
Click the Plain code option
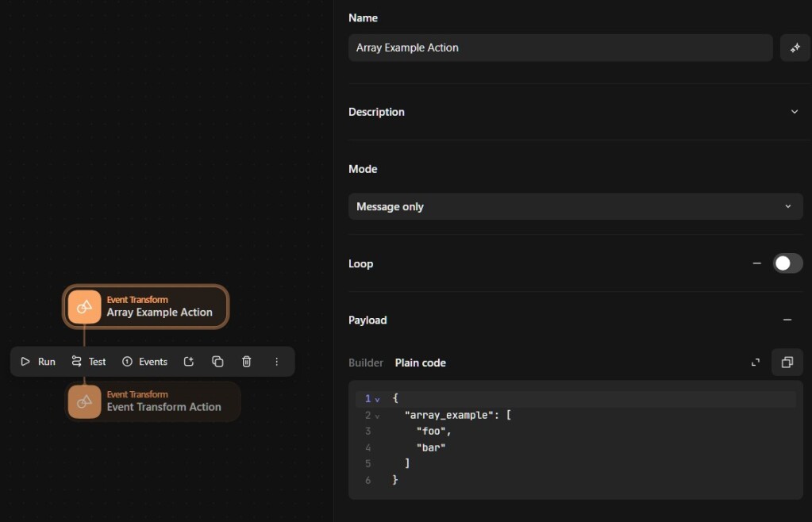click(x=420, y=363)
